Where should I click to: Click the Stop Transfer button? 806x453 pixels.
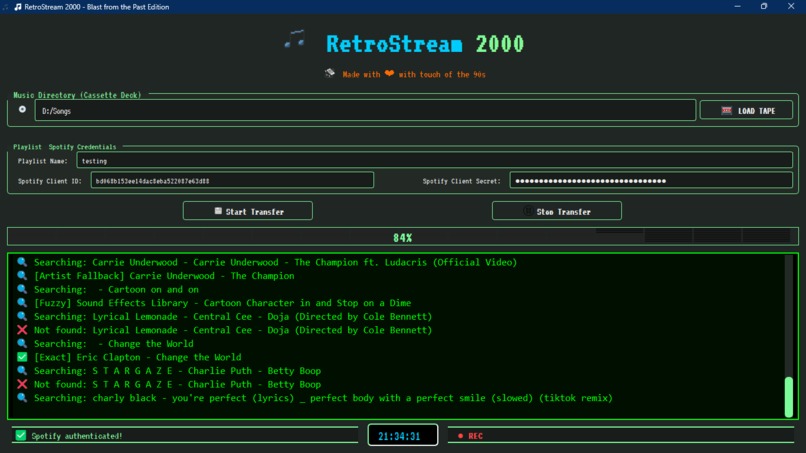(557, 211)
